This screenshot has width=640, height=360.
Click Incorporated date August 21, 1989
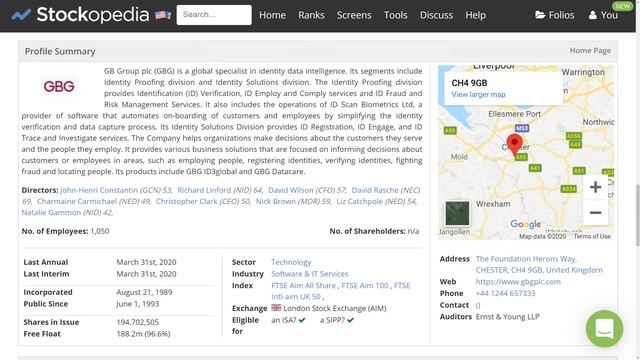coord(144,292)
